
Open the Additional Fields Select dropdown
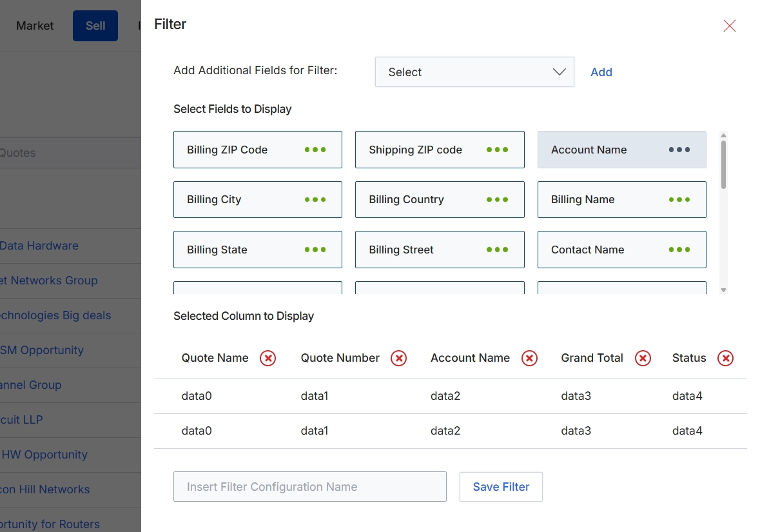click(x=474, y=72)
